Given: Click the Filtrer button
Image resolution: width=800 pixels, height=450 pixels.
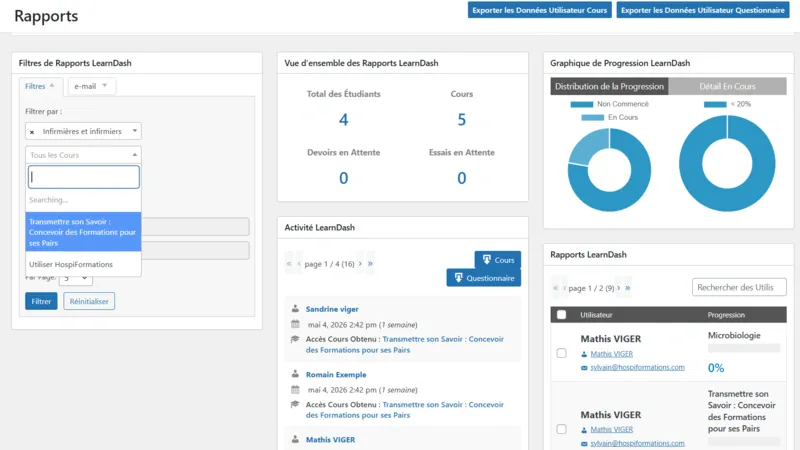Looking at the screenshot, I should (x=41, y=301).
